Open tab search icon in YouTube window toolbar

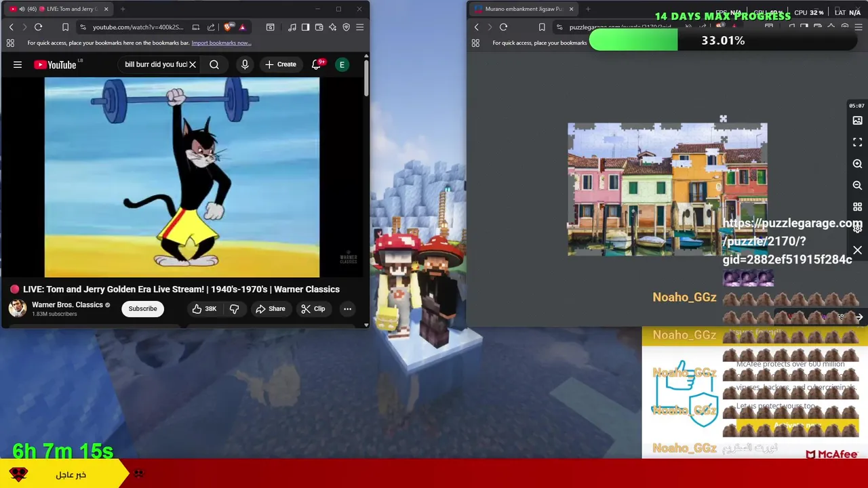(x=270, y=27)
